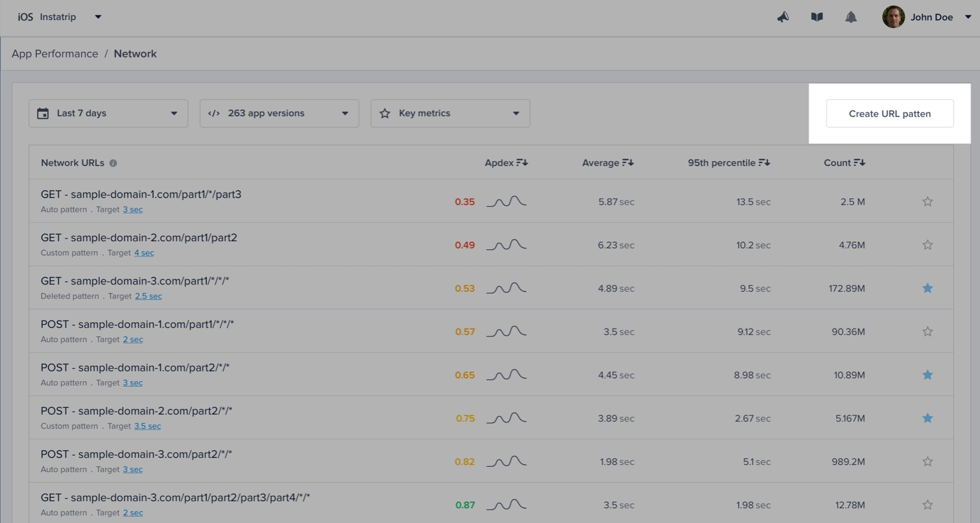This screenshot has width=980, height=523.
Task: Go to App Performance breadcrumb
Action: (55, 54)
